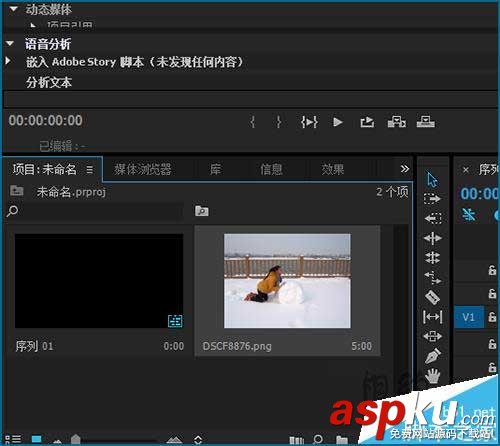Click the blue timeline timecode
This screenshot has height=446, width=500.
(480, 193)
